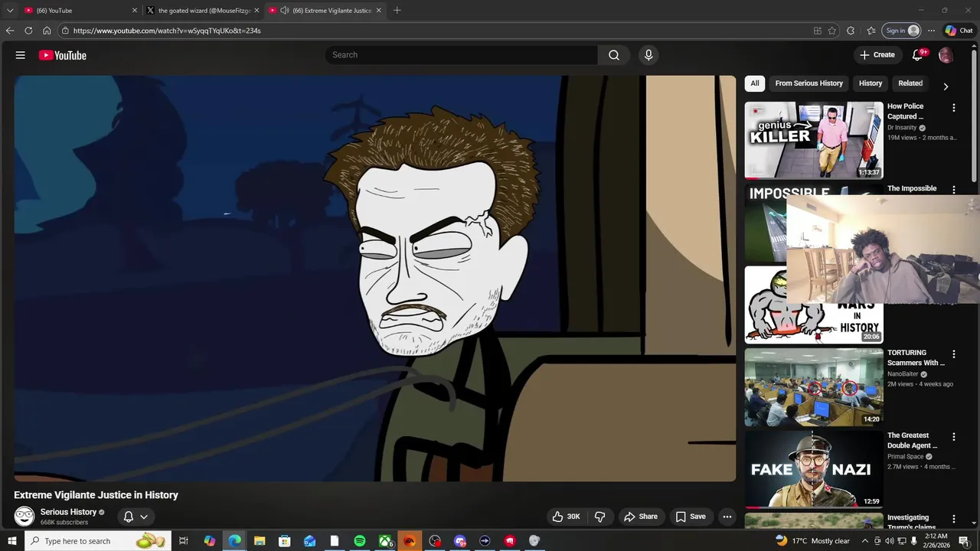The image size is (980, 551).
Task: Focus the YouTube search box
Action: click(462, 55)
